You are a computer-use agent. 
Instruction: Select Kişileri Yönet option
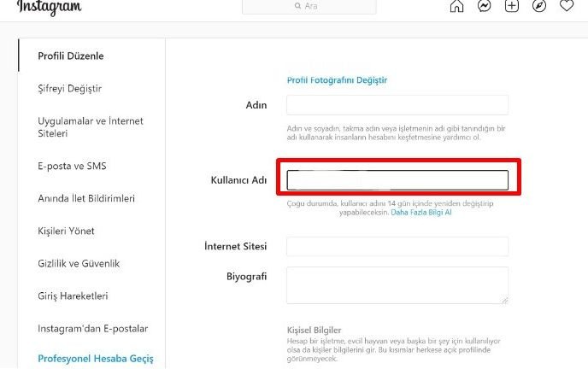[x=66, y=231]
